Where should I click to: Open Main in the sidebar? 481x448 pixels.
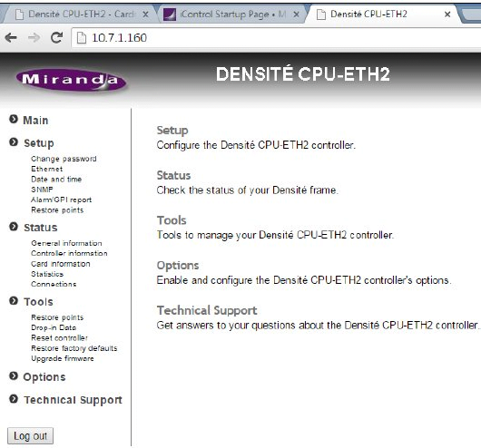pos(35,121)
